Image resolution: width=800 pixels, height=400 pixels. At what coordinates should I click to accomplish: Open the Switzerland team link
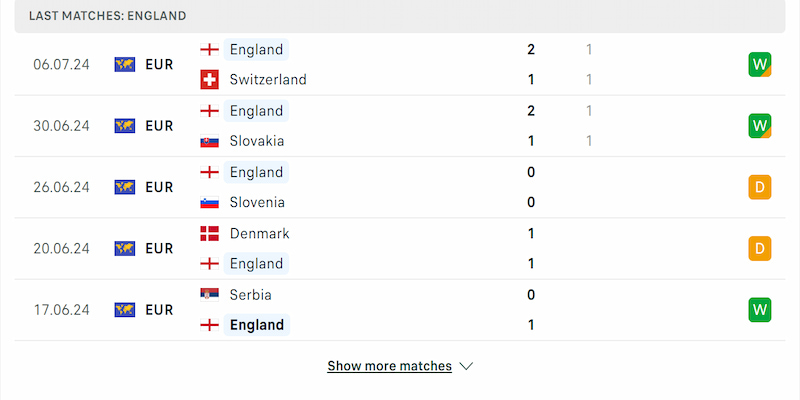[x=267, y=79]
